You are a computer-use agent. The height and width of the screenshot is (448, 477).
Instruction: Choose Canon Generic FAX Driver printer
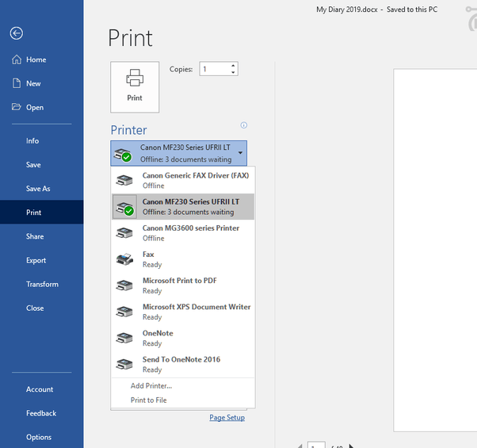point(183,181)
